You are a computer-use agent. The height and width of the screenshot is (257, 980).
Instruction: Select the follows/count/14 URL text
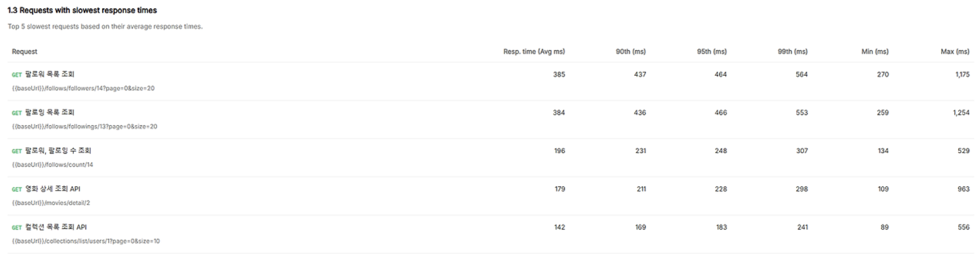(52, 165)
